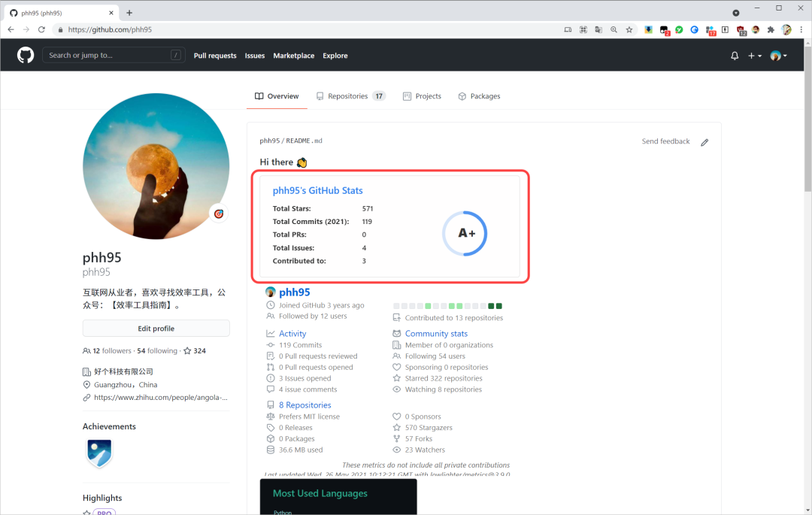Click the Achievements heading
The width and height of the screenshot is (812, 515).
coord(109,426)
